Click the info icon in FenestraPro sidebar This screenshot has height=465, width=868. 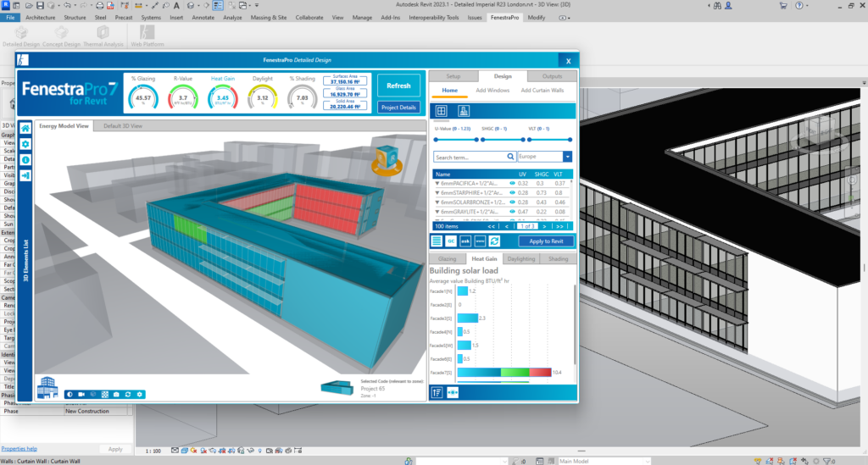25,160
